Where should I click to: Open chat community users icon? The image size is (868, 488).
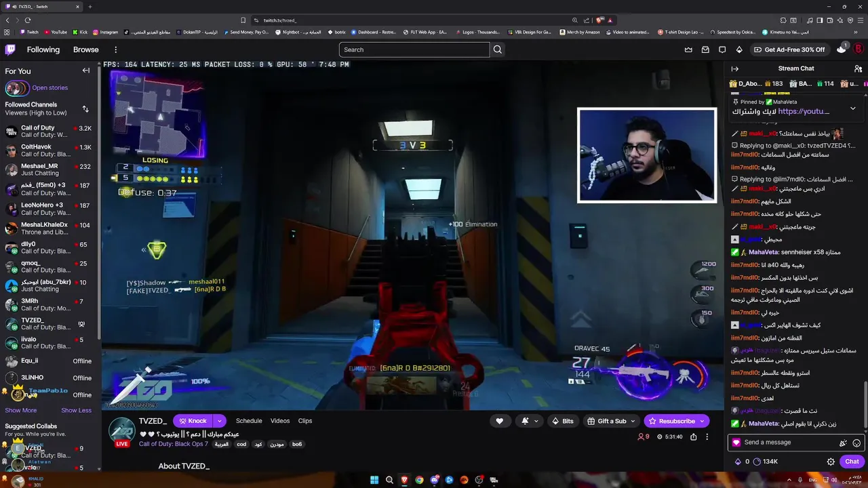point(858,68)
